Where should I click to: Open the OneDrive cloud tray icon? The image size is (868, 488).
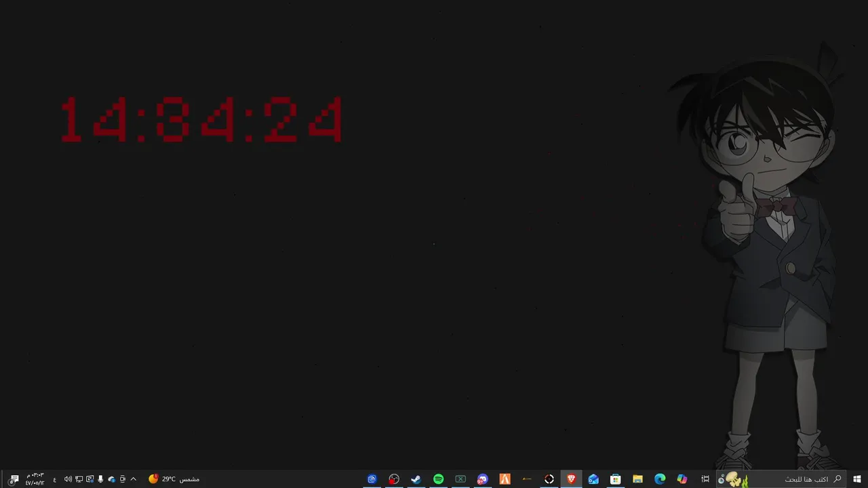click(x=112, y=479)
